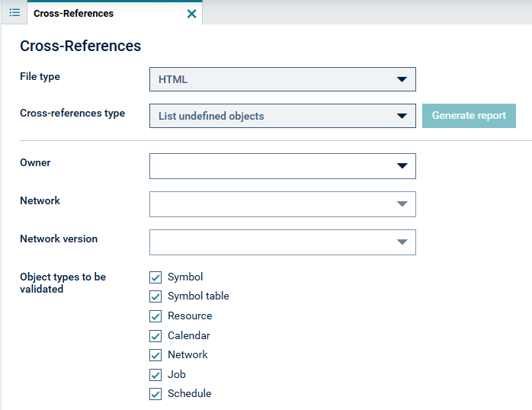
Task: Close the Cross-References tab
Action: click(x=192, y=14)
